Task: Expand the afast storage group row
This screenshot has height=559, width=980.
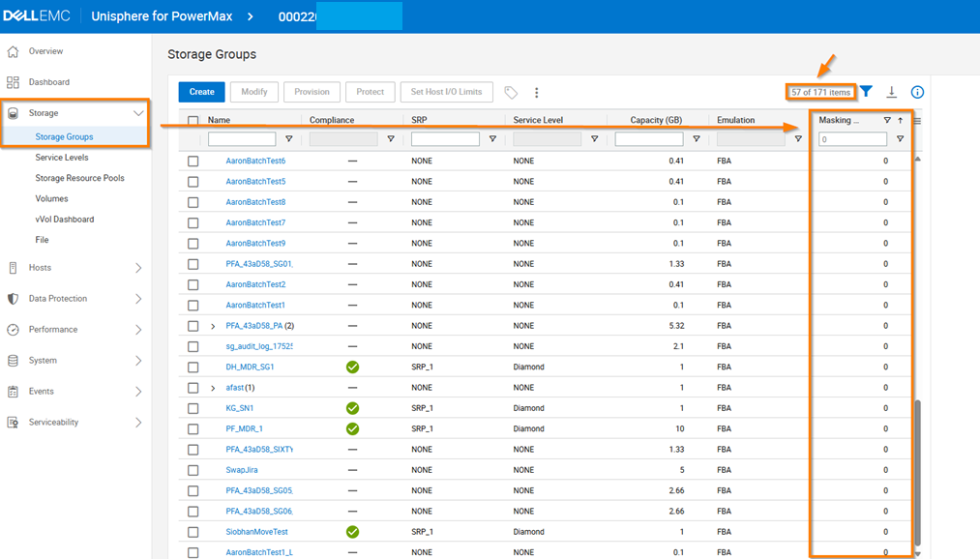Action: (213, 388)
